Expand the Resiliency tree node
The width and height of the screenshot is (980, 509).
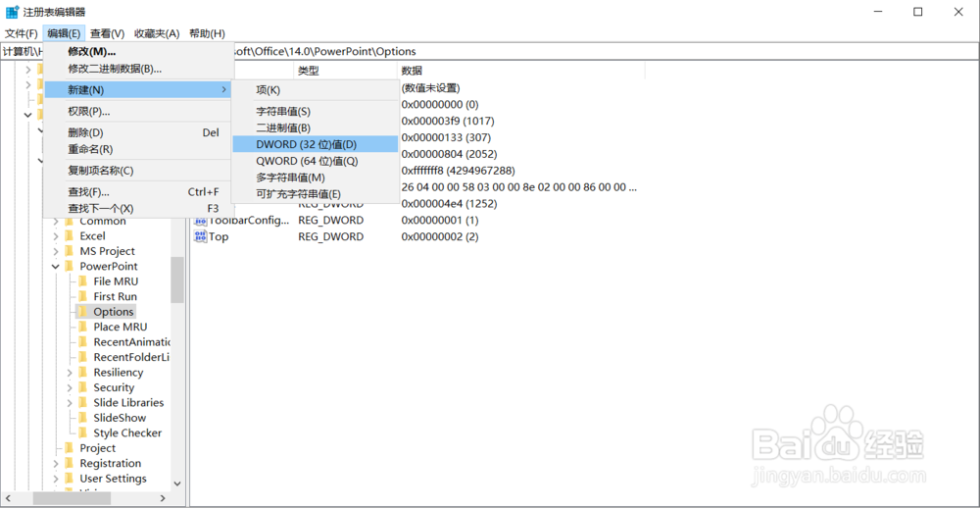[x=70, y=373]
